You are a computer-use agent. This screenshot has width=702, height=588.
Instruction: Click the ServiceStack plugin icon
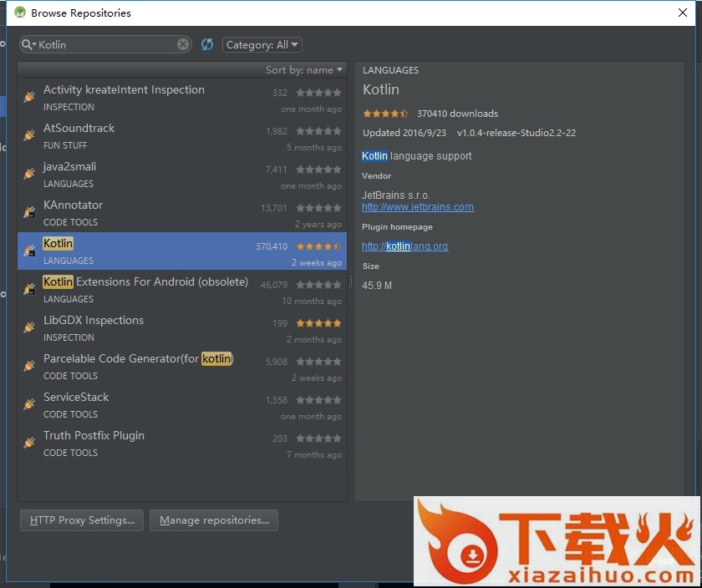pyautogui.click(x=29, y=404)
